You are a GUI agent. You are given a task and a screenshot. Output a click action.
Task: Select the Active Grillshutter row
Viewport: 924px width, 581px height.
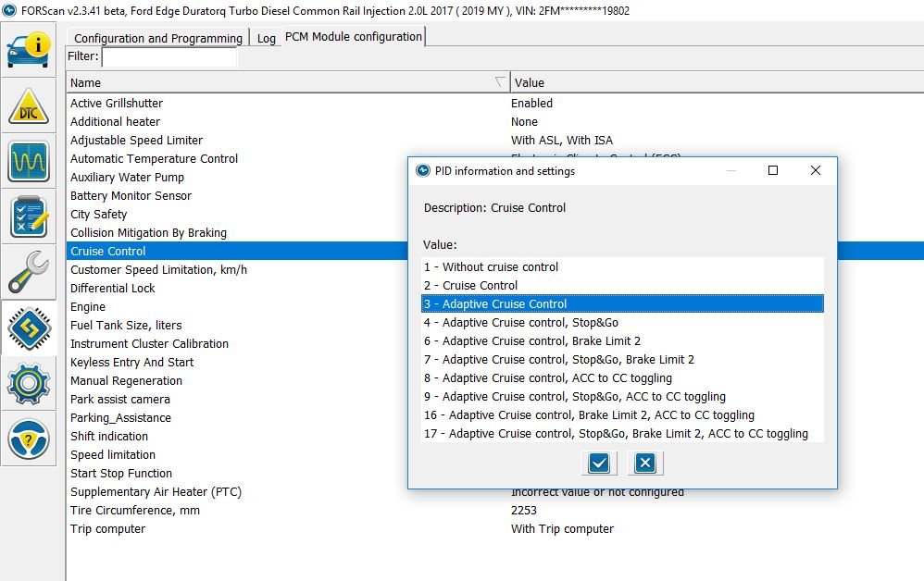coord(117,103)
